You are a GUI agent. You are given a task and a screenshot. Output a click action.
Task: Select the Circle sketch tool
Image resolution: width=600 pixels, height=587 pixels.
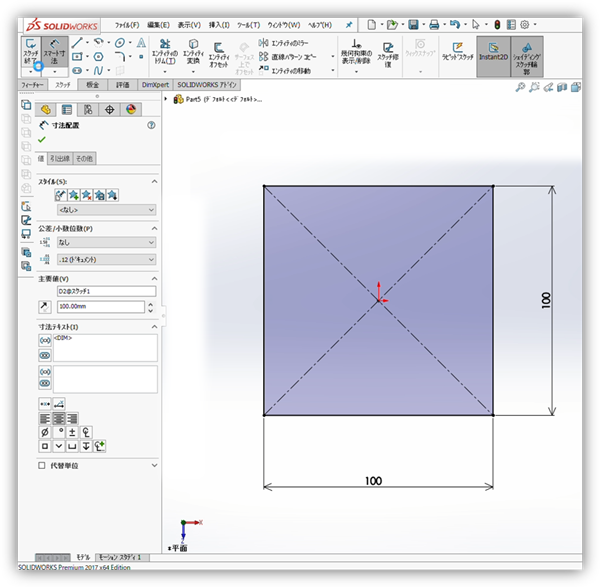(120, 42)
